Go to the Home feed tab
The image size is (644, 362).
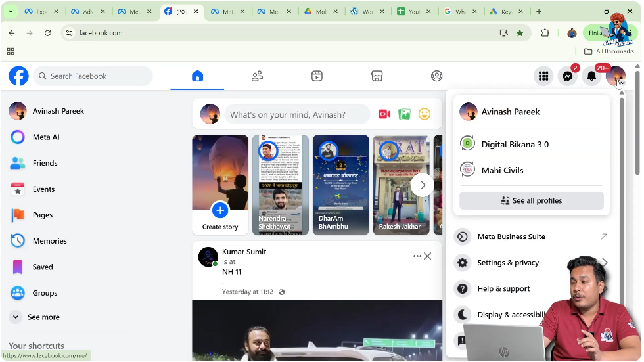(198, 76)
